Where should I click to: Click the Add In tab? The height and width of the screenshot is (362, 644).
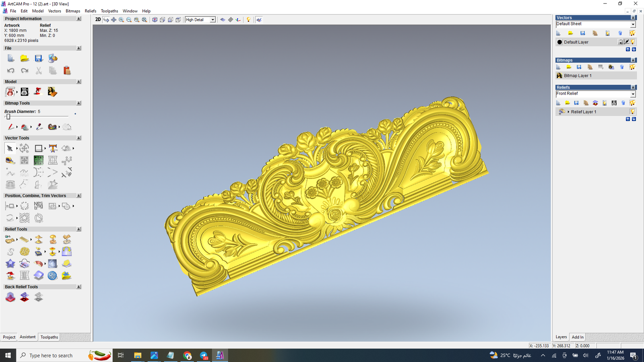(x=578, y=337)
